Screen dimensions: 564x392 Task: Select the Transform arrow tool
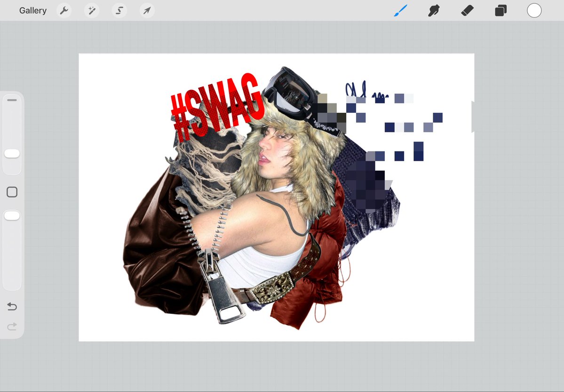[x=147, y=10]
